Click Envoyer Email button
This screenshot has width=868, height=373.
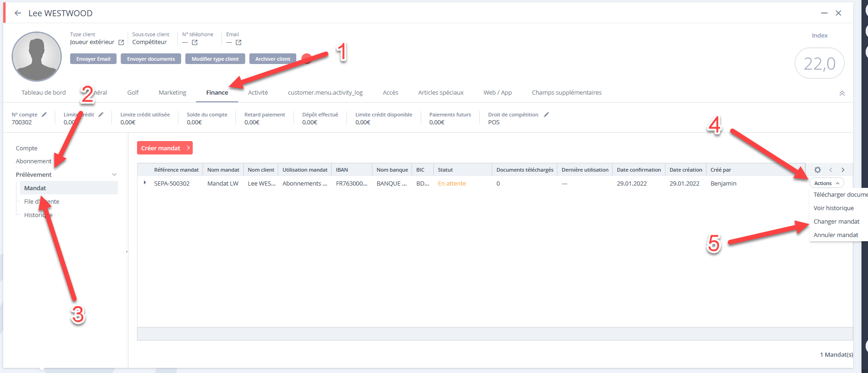click(93, 59)
